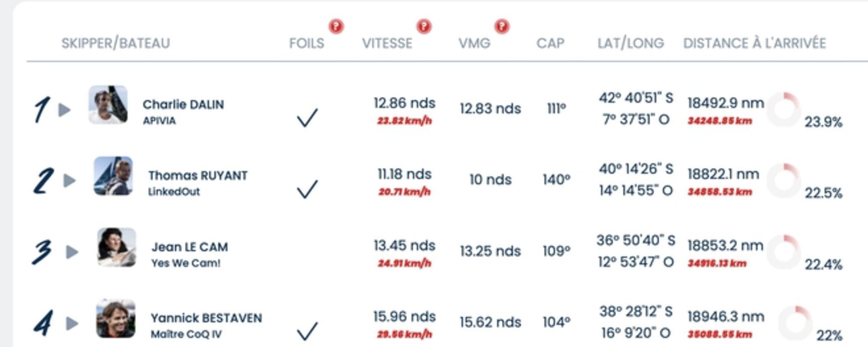Viewport: 868px width, 347px height.
Task: Sort by SKIPPER/BATEAU column header
Action: [115, 43]
